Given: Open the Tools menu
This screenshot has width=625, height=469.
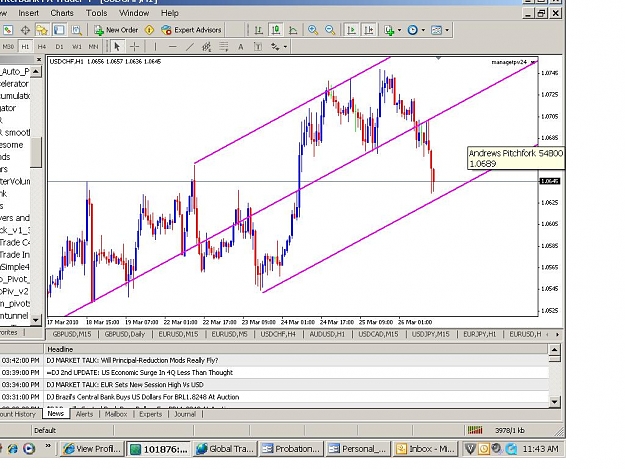Looking at the screenshot, I should [x=96, y=13].
